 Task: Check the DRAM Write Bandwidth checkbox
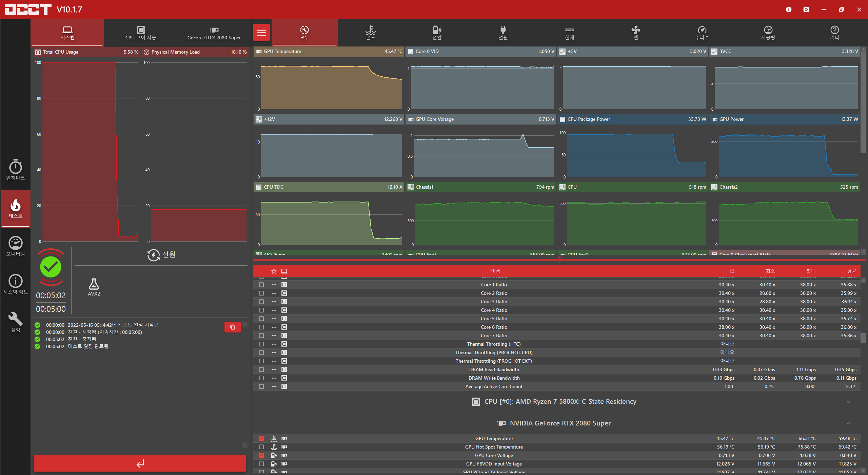(x=261, y=378)
